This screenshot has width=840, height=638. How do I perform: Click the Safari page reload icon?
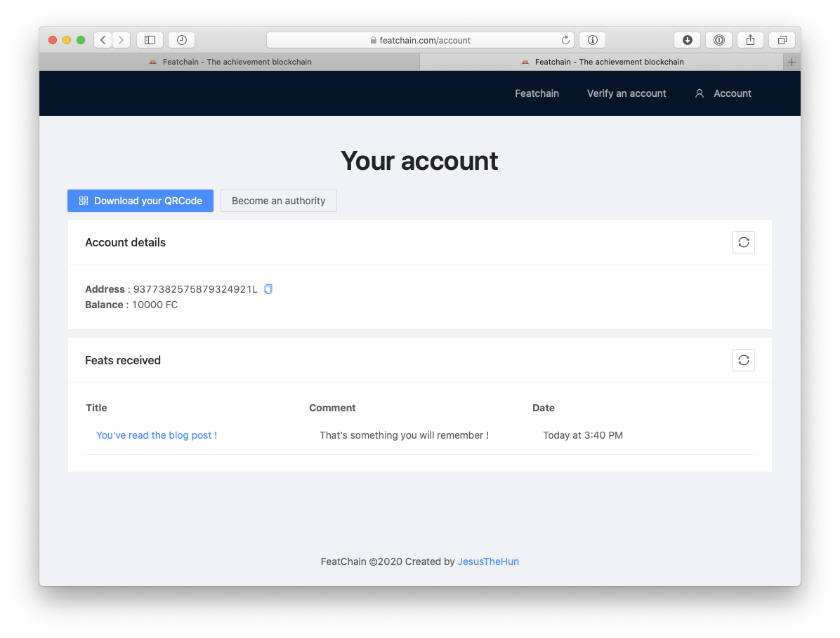565,40
